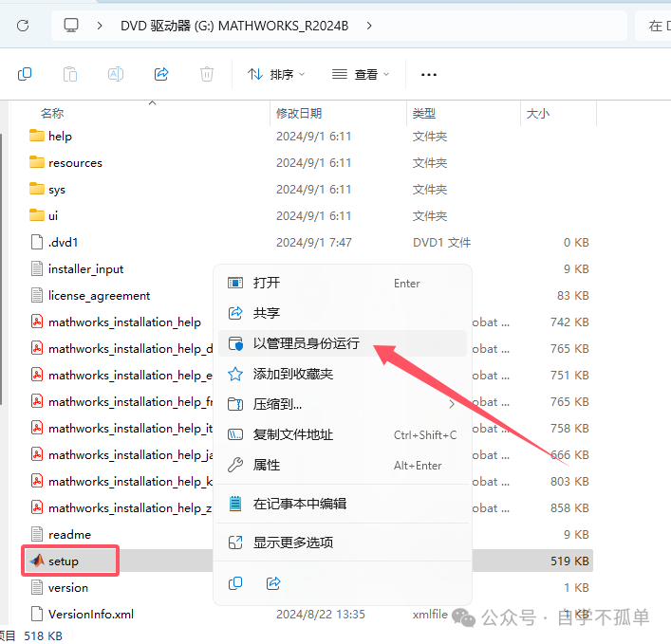Choose 在记事本中编辑 in the context menu

(343, 504)
